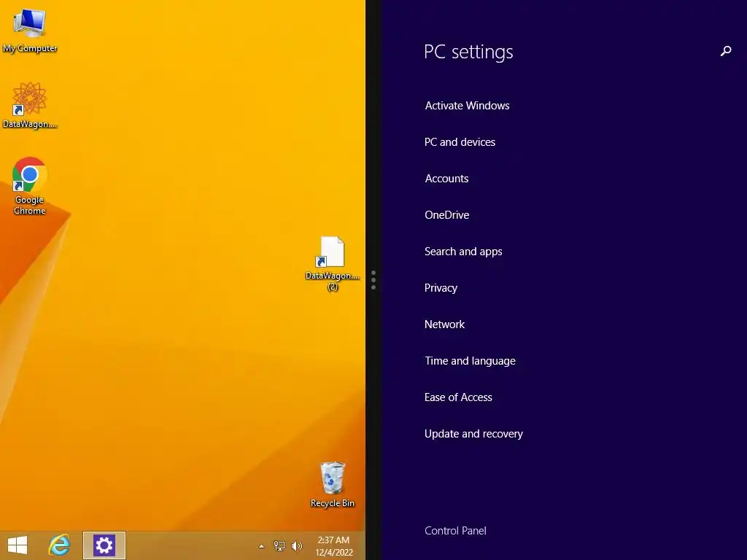Open Update and recovery
The image size is (747, 560).
(x=473, y=434)
